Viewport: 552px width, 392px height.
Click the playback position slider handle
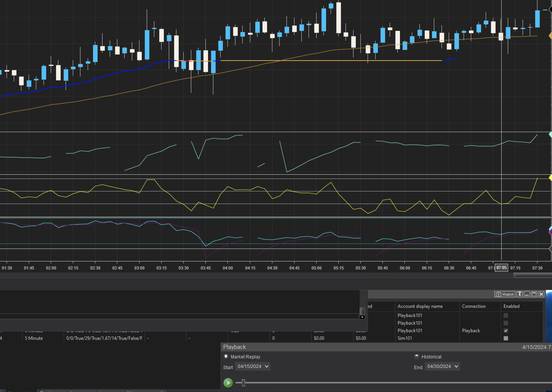click(243, 383)
